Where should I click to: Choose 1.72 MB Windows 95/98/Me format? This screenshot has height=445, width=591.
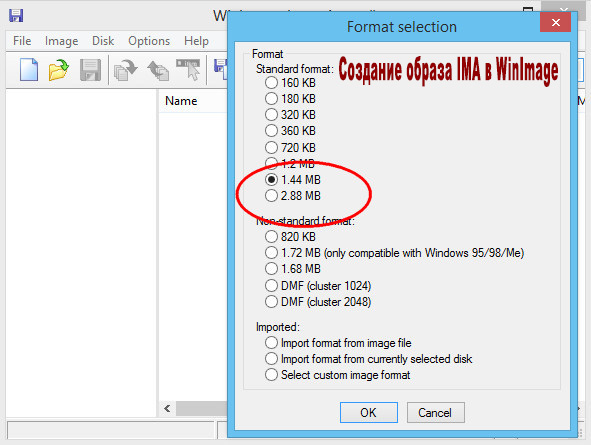click(x=394, y=253)
